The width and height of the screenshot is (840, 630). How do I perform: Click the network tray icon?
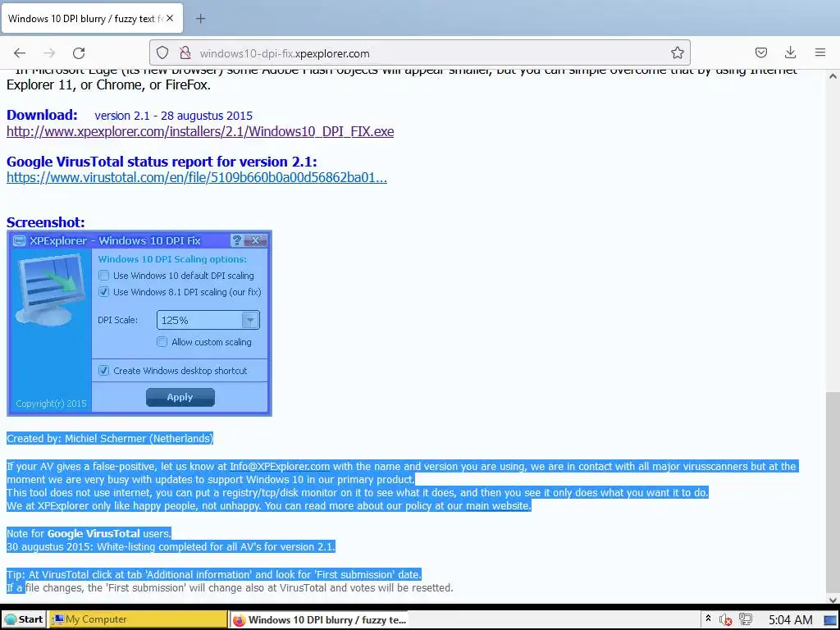point(745,620)
